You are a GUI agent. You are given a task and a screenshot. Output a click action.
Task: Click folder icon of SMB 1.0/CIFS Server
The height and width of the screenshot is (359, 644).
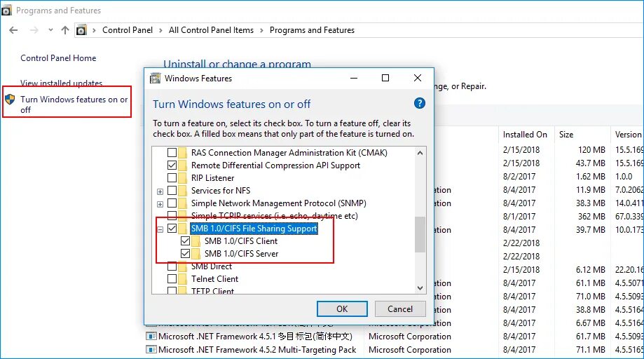[196, 253]
